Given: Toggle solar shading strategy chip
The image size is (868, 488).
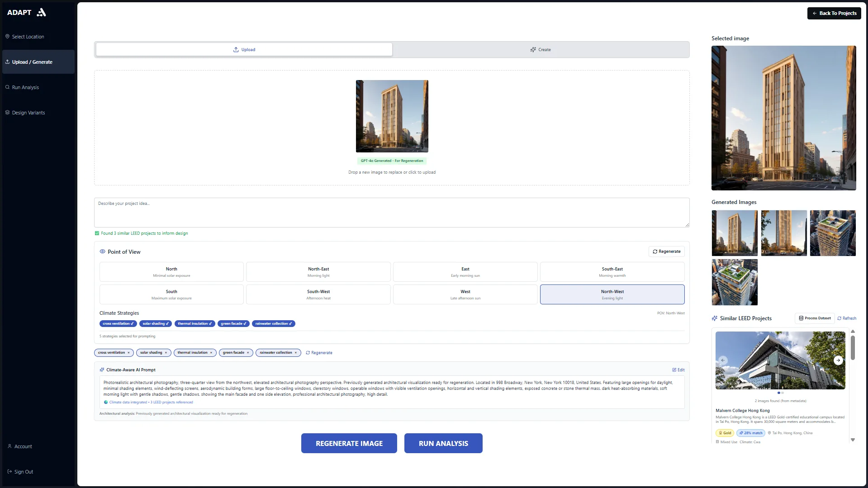Looking at the screenshot, I should click(x=156, y=323).
